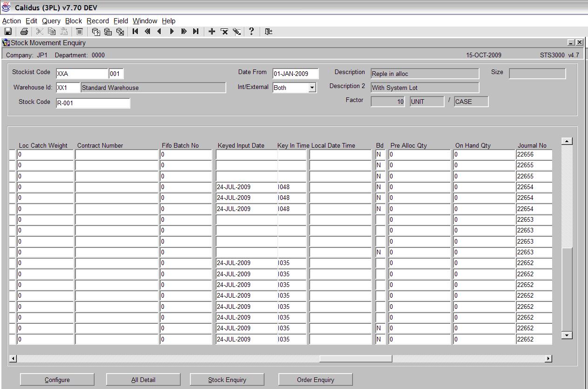Click the Execute Query toolbar icon
Screen dimensions: 588x389
tap(108, 32)
